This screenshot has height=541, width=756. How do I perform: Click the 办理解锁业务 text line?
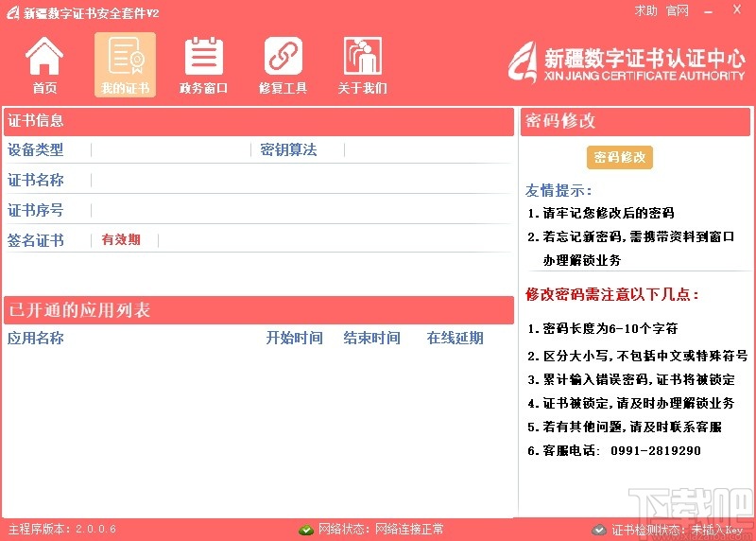click(582, 260)
